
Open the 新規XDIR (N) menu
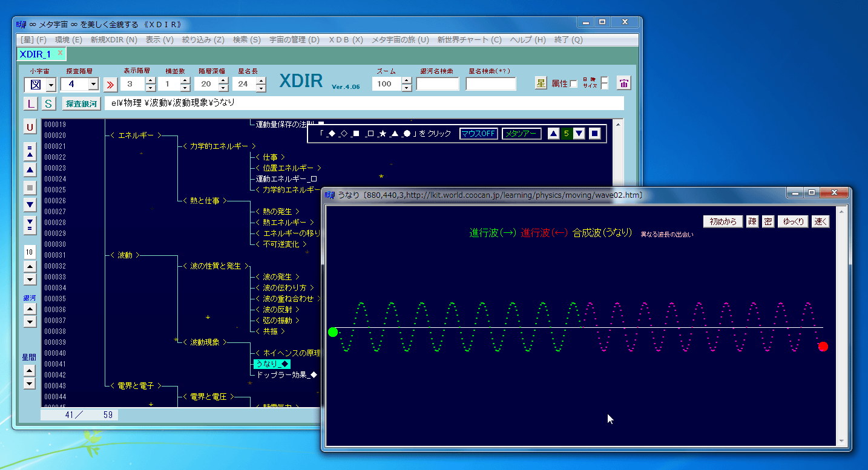click(114, 40)
